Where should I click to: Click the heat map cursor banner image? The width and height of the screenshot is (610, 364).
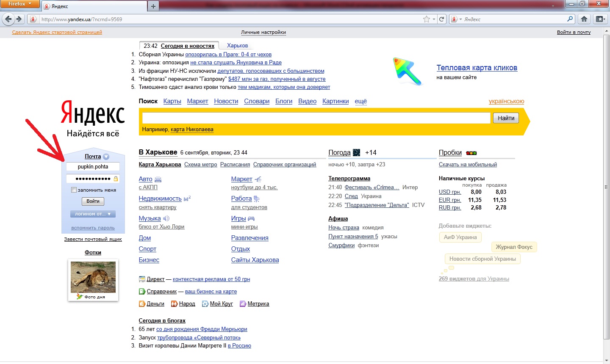408,71
